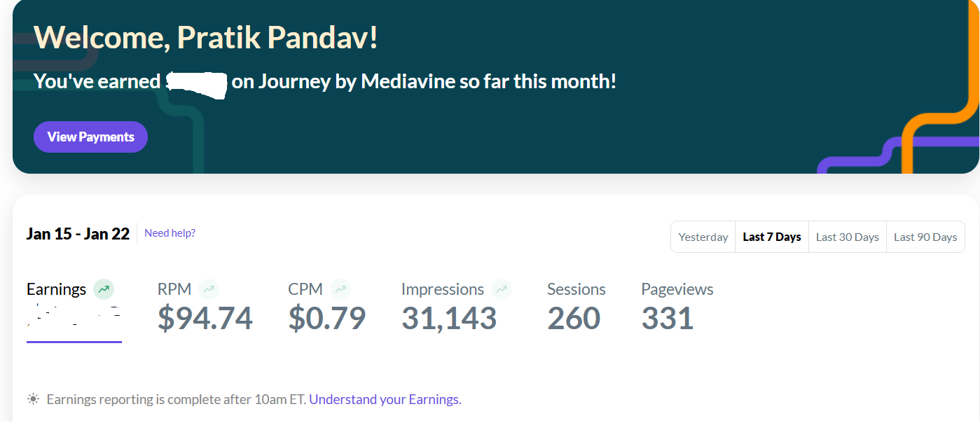The image size is (980, 444).
Task: Click the CPM trend arrow icon
Action: (x=340, y=289)
